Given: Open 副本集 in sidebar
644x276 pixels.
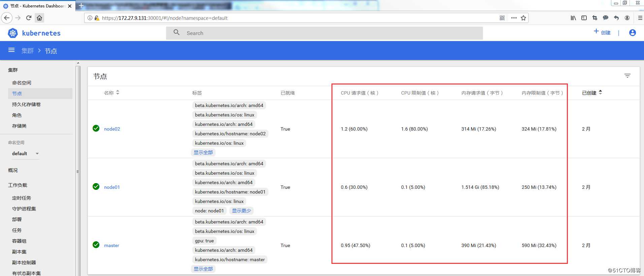Looking at the screenshot, I should pos(19,252).
